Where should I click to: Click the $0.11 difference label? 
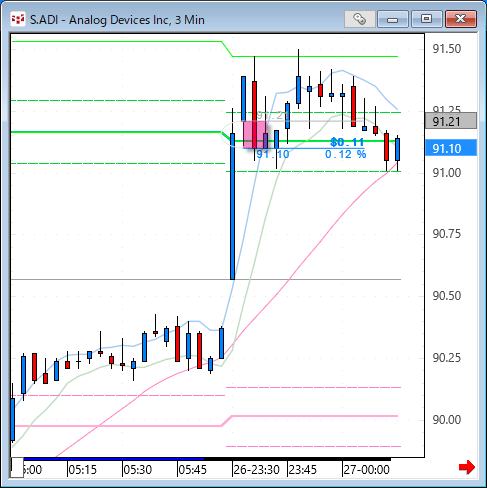347,142
